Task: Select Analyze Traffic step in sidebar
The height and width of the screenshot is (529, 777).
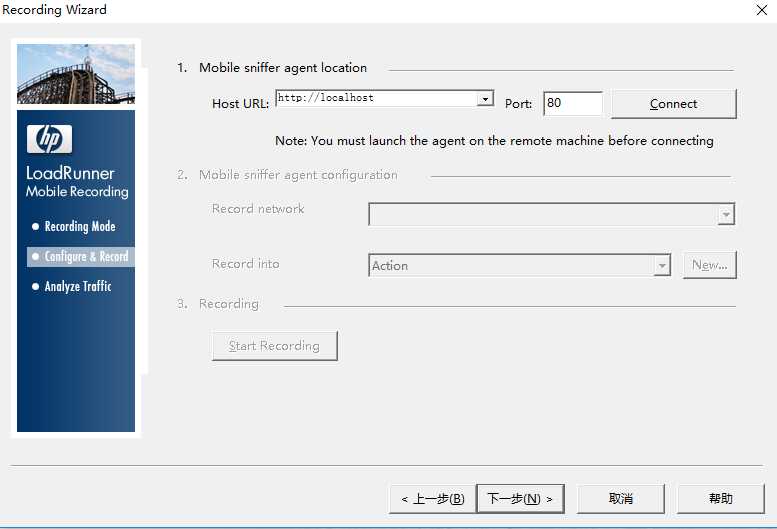Action: tap(78, 286)
